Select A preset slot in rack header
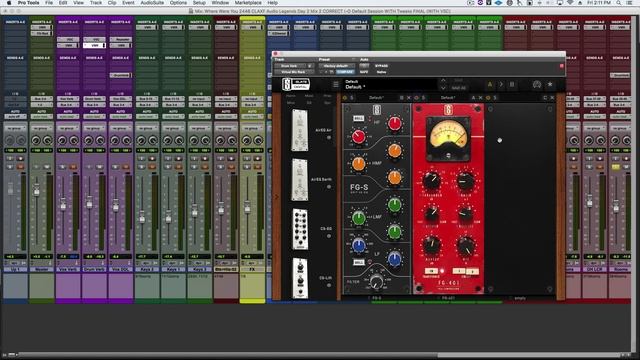Viewport: 640px width, 360px height. 490,84
